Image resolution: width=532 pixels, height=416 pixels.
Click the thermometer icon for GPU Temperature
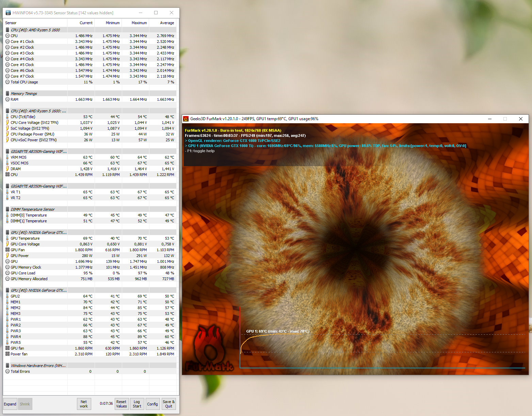pyautogui.click(x=7, y=238)
